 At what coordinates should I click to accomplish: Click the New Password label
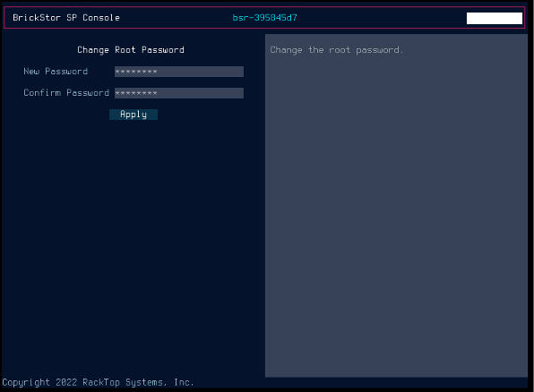point(56,72)
